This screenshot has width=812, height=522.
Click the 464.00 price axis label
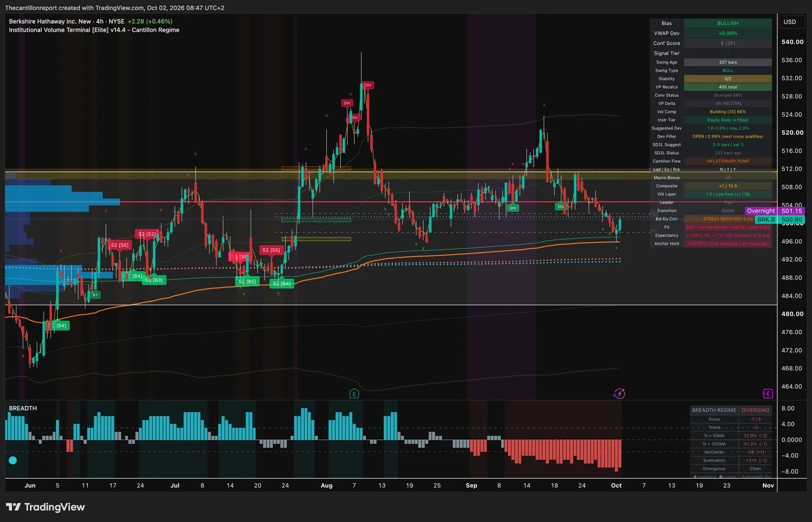pos(792,387)
